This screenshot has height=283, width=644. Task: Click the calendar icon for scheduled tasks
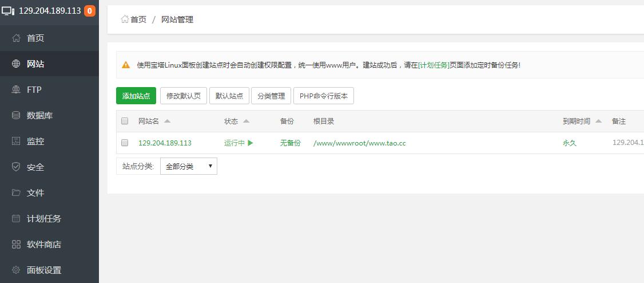click(x=16, y=219)
